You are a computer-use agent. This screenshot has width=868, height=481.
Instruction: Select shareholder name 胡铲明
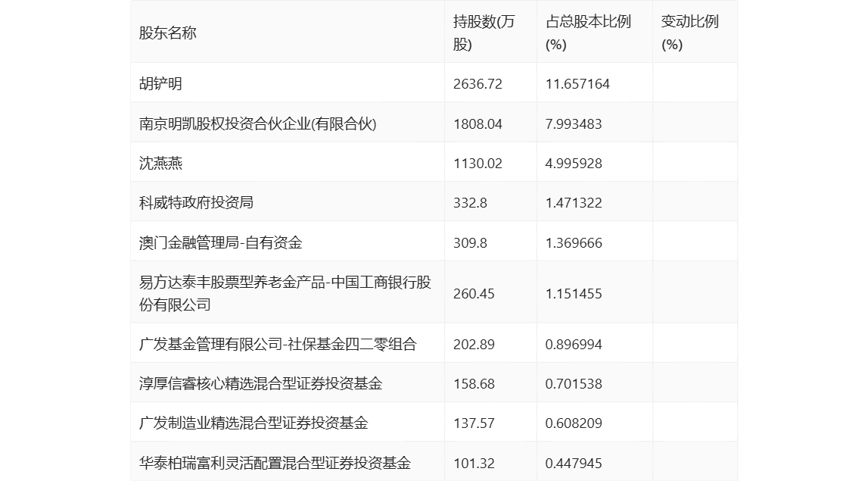click(160, 83)
